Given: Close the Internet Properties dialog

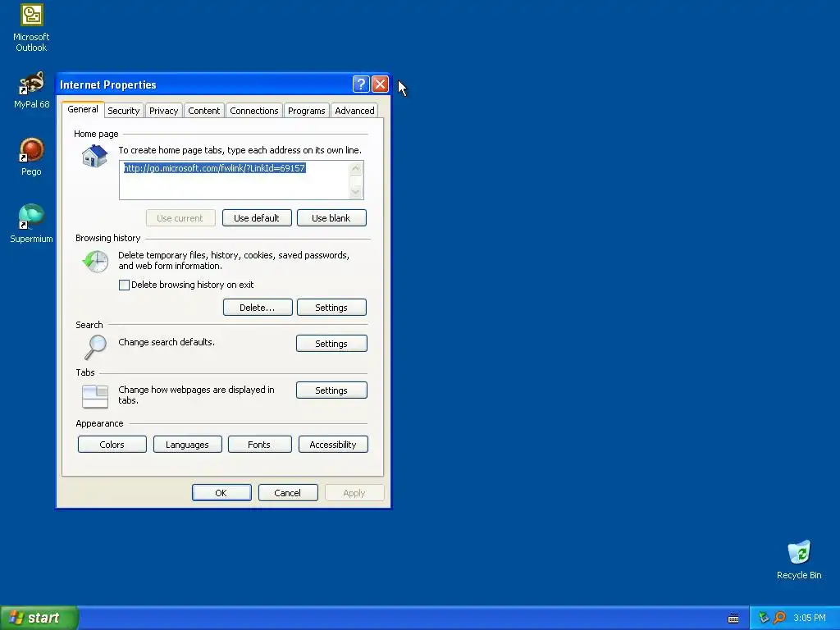Looking at the screenshot, I should click(380, 84).
